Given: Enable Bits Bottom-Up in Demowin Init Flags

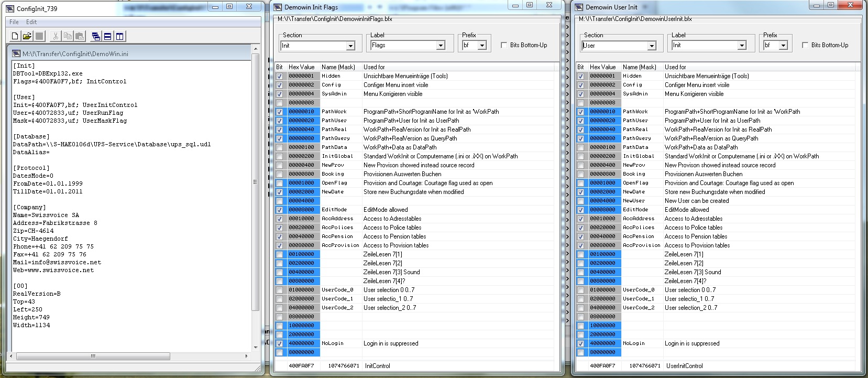Looking at the screenshot, I should coord(504,45).
